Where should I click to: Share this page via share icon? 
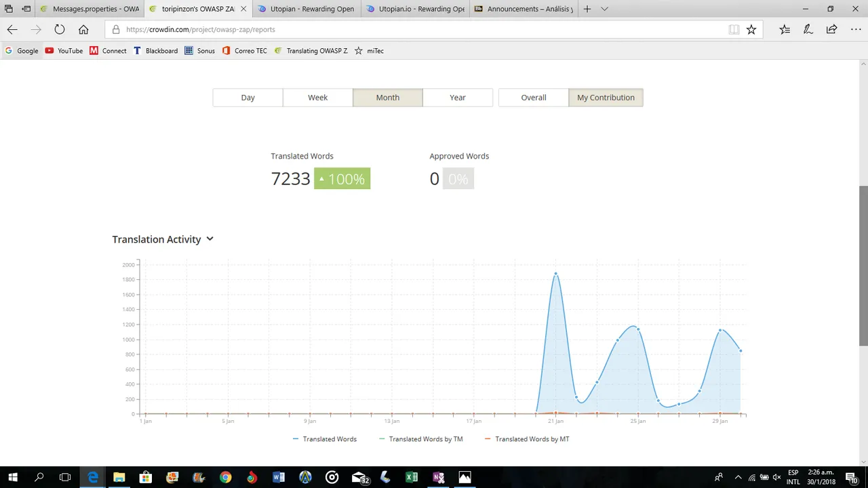point(831,29)
